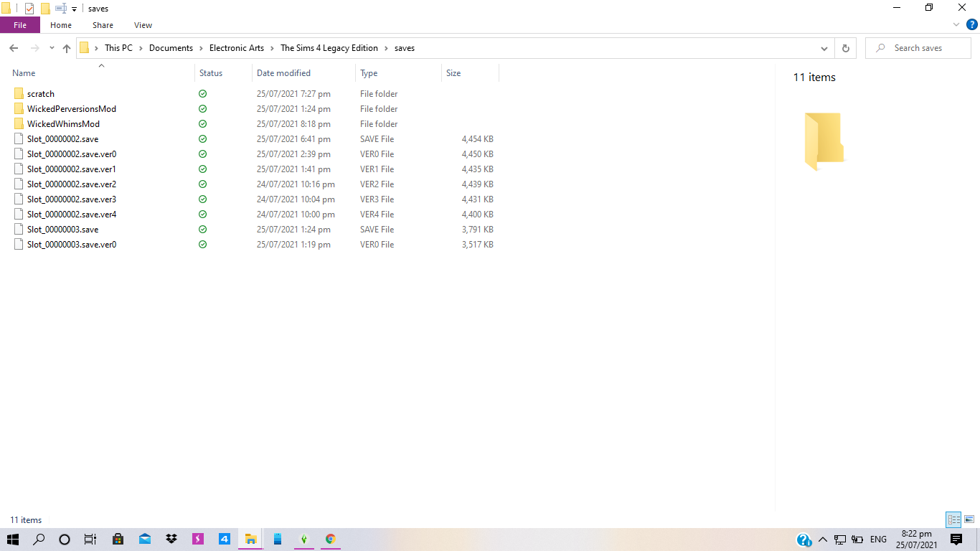The height and width of the screenshot is (551, 980).
Task: Select the file Slot_00000002.save.ver1
Action: pyautogui.click(x=72, y=169)
